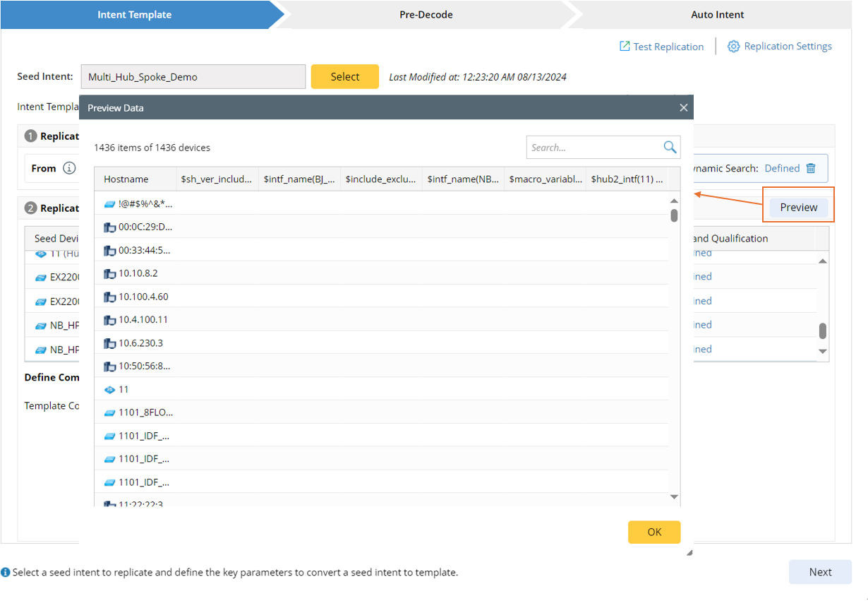The height and width of the screenshot is (601, 868).
Task: Click the info icon next to From
Action: click(69, 169)
